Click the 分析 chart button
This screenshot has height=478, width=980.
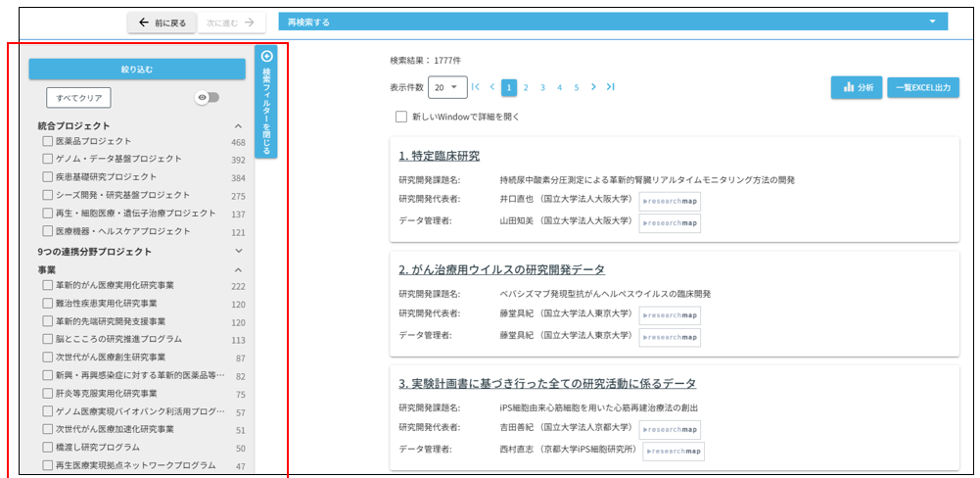click(857, 87)
